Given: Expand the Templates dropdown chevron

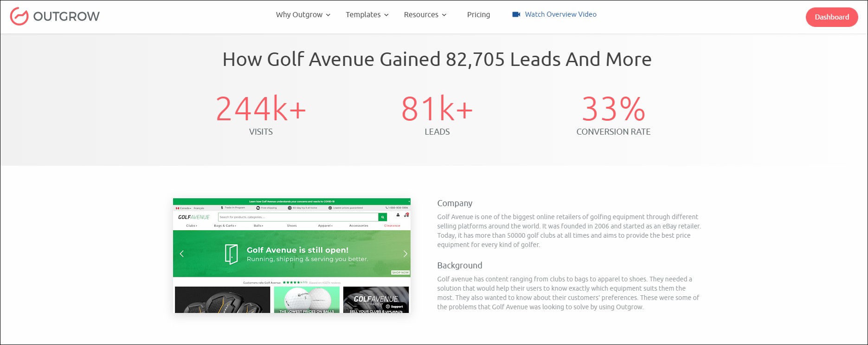Looking at the screenshot, I should tap(386, 15).
